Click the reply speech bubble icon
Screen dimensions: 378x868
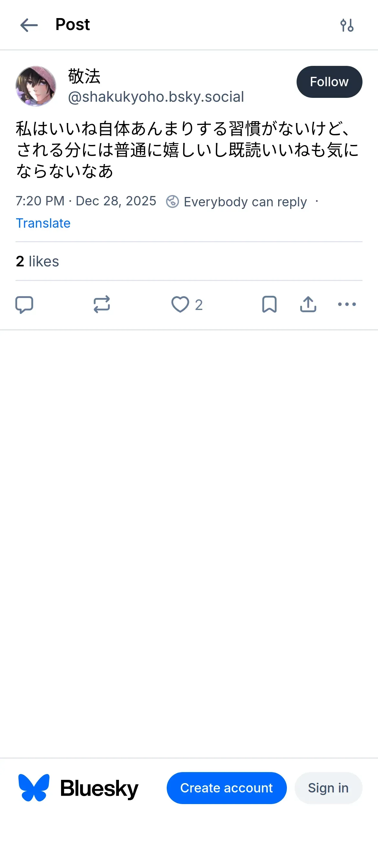24,305
